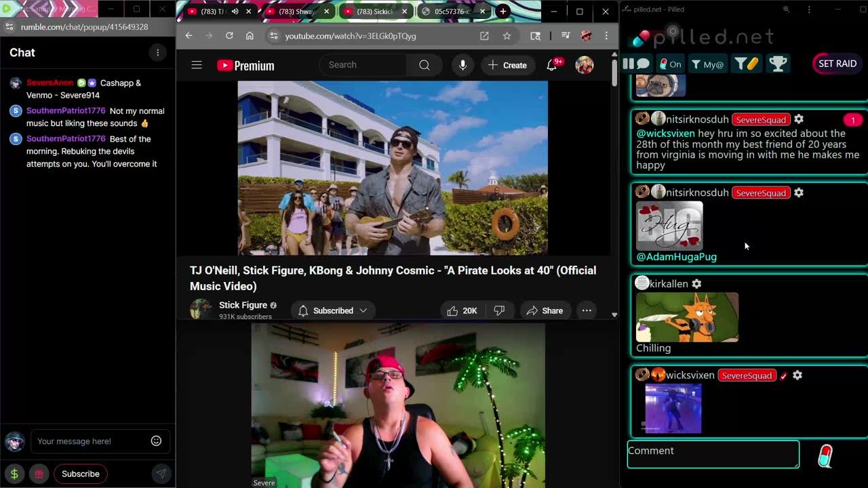Bookmark this page with star icon
The height and width of the screenshot is (488, 868).
pos(507,36)
